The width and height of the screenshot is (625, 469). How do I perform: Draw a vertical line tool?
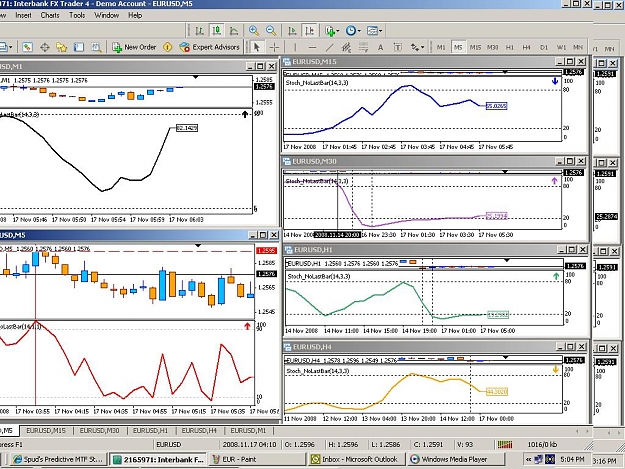point(295,47)
